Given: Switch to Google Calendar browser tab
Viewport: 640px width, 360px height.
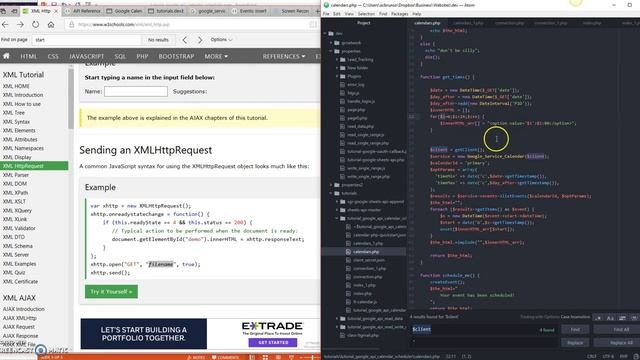Looking at the screenshot, I should click(x=124, y=11).
